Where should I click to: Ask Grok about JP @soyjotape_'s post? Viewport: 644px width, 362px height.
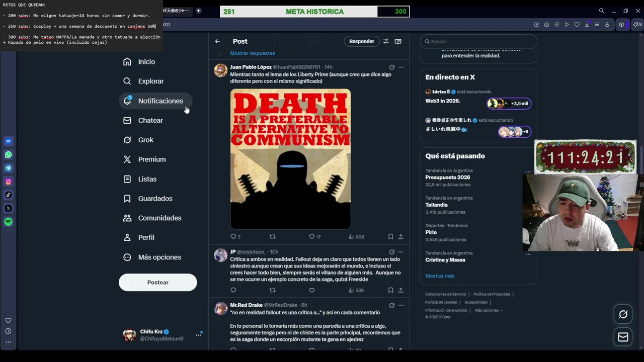pos(391,252)
